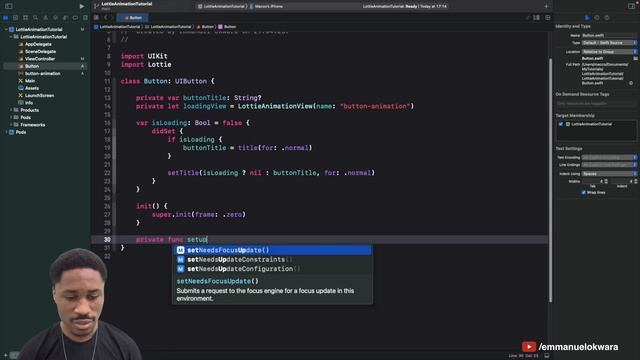
Task: Click line 30 in the code gutter
Action: click(x=107, y=240)
